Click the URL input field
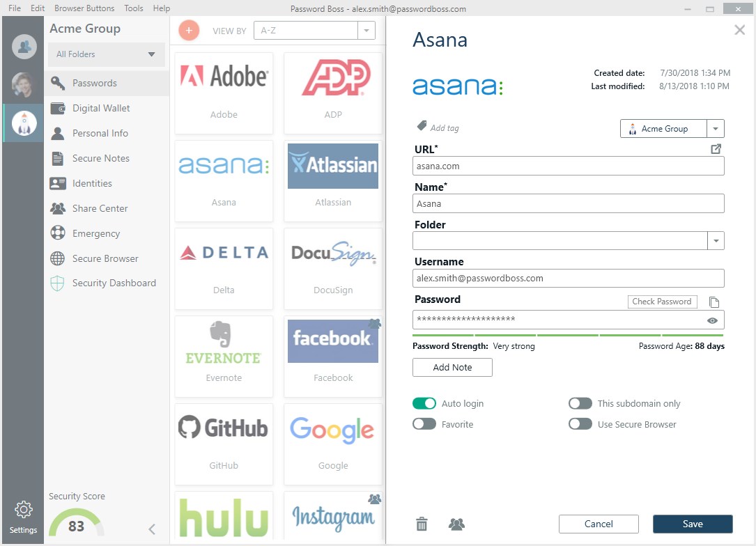The height and width of the screenshot is (546, 756). [x=568, y=166]
